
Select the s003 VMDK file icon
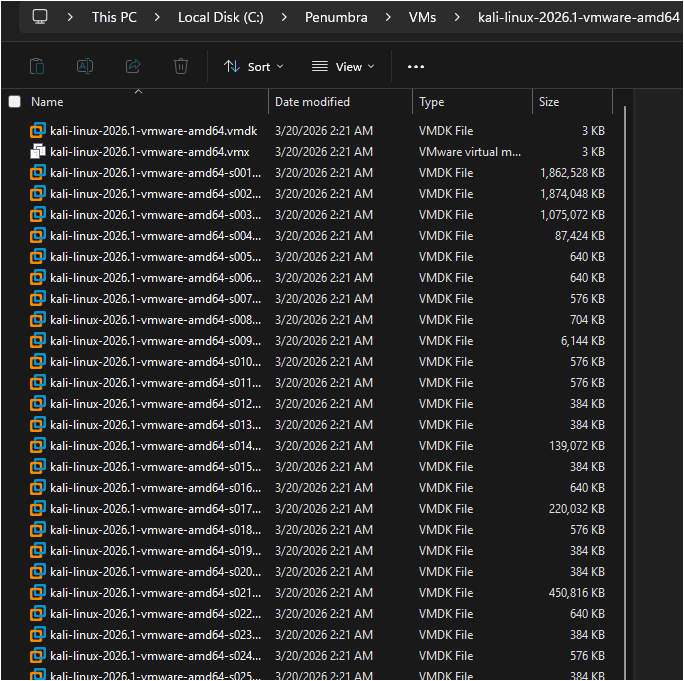coord(38,214)
